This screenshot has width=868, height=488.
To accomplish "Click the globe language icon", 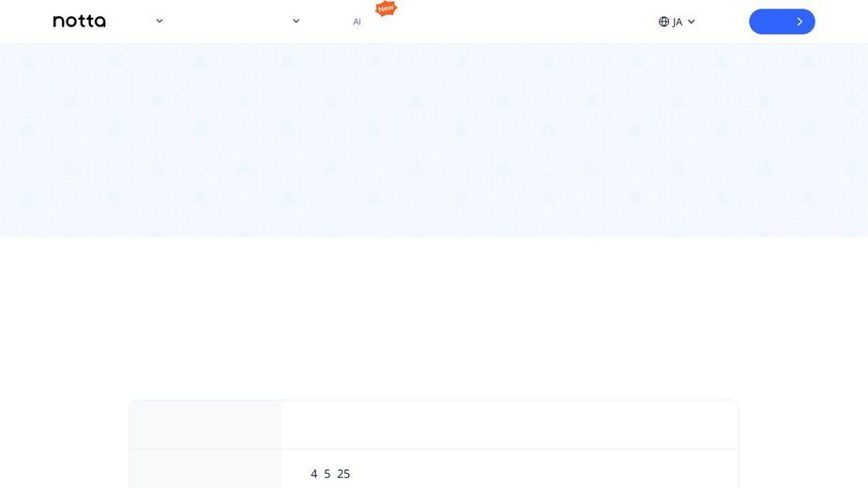I will [x=663, y=22].
